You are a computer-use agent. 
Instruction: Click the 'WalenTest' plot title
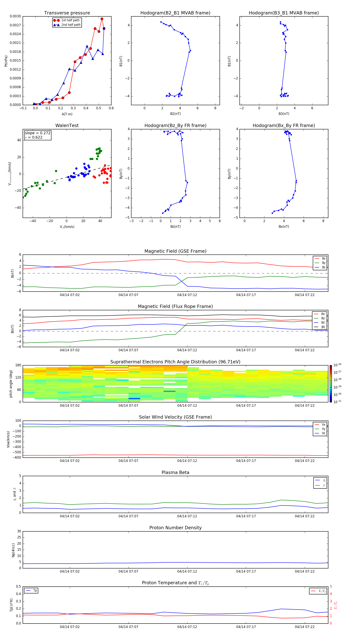coord(67,125)
